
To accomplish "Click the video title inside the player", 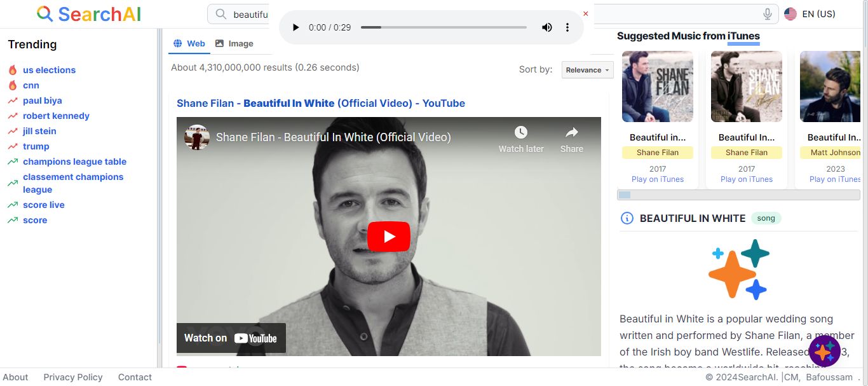I will pyautogui.click(x=334, y=137).
